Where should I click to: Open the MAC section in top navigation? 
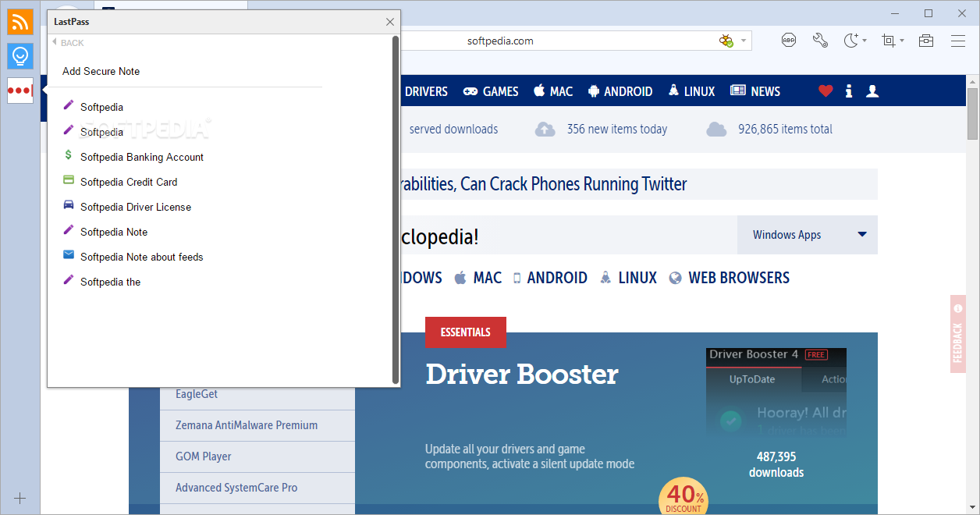pos(553,91)
